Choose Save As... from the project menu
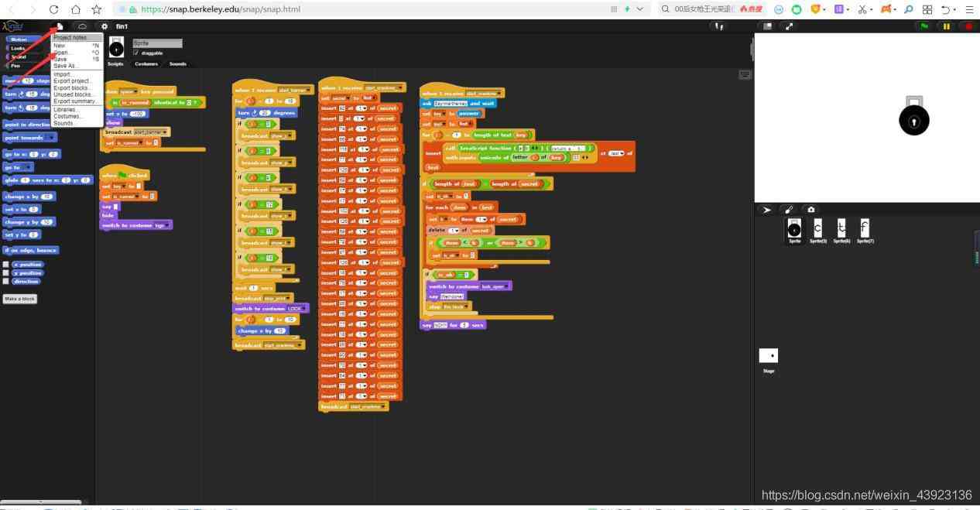 click(x=66, y=66)
